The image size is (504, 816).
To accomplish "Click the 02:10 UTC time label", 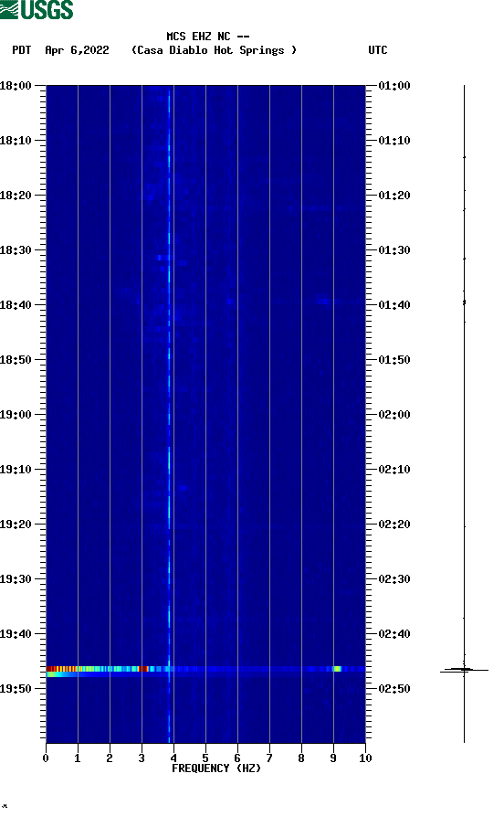I will pyautogui.click(x=394, y=470).
